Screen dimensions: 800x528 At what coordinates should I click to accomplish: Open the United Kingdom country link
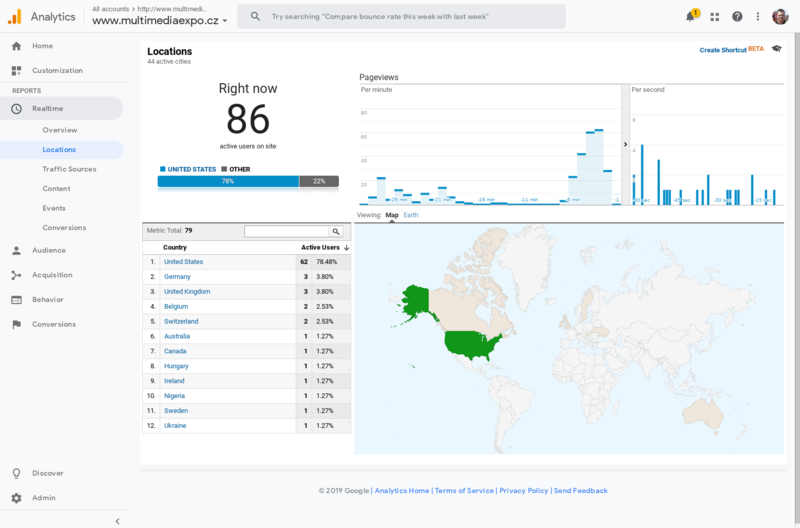click(x=187, y=292)
